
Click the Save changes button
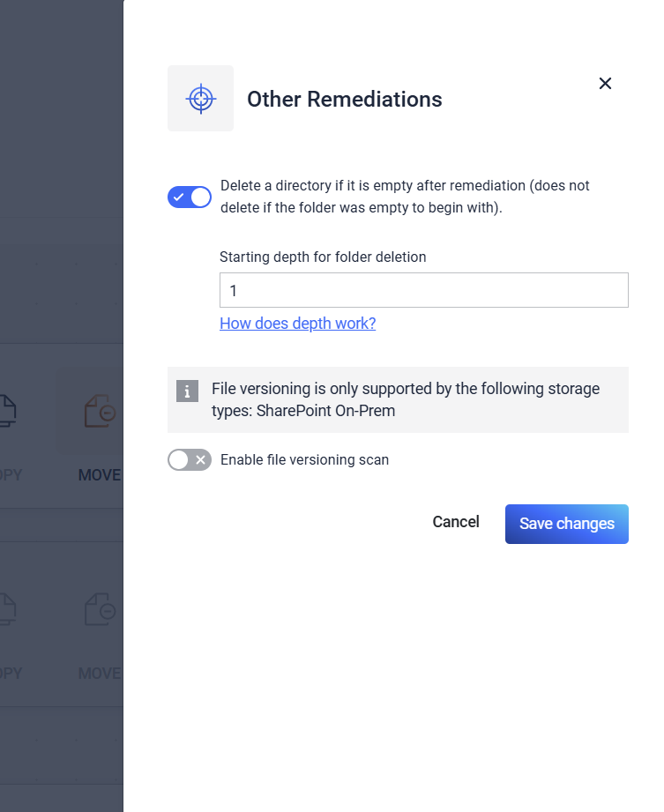[566, 524]
